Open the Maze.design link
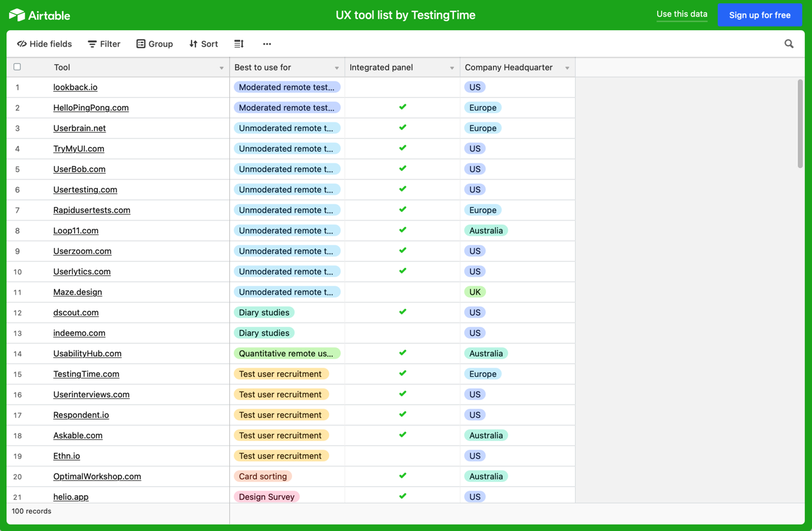Viewport: 812px width, 531px height. [x=77, y=292]
